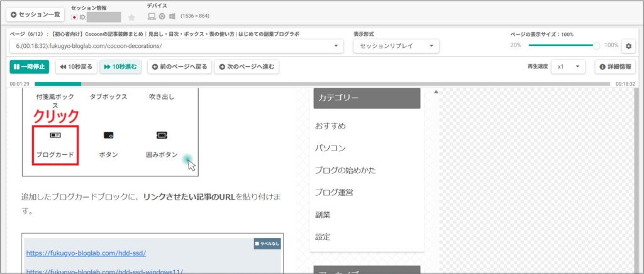Click the scroll-up arrow of replay viewport
Image resolution: width=644 pixels, height=274 pixels.
pyautogui.click(x=436, y=92)
